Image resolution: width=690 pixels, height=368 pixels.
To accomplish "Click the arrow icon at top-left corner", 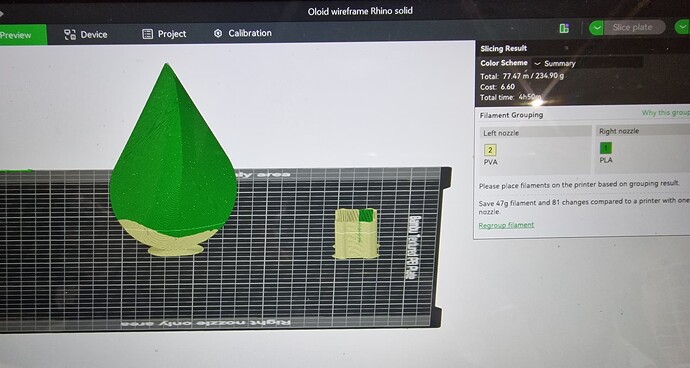I will (2, 13).
